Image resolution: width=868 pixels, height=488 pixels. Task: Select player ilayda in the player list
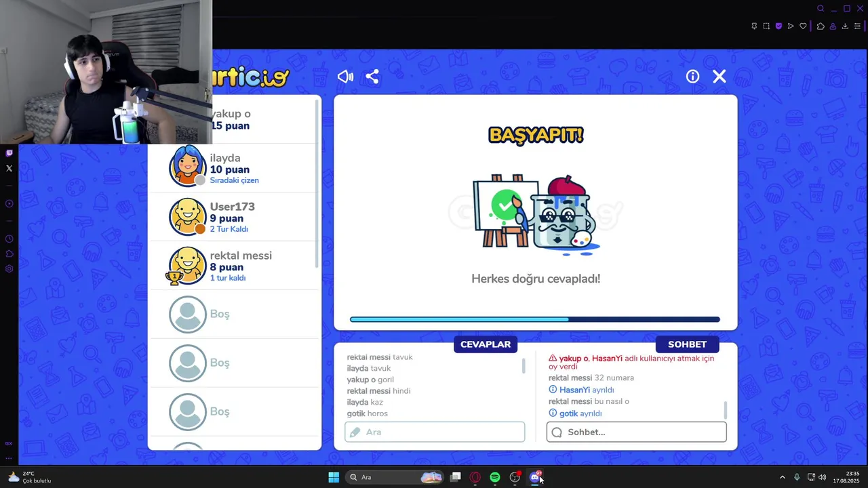coord(233,168)
